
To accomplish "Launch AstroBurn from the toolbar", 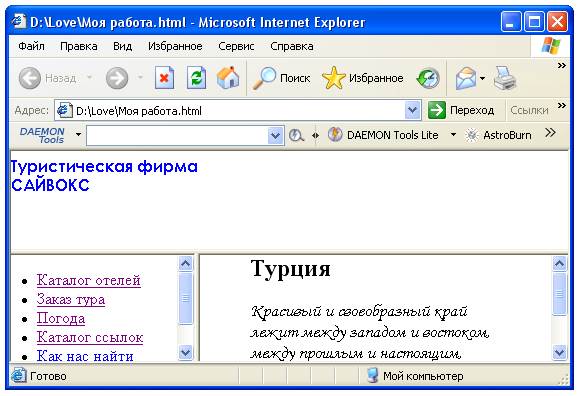I will point(498,135).
